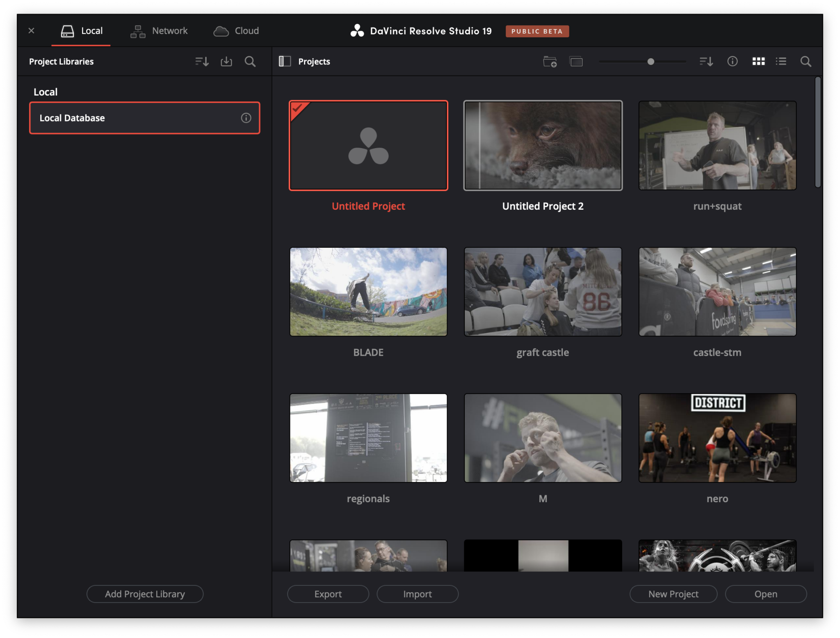The image size is (840, 638).
Task: Select the graft castle project thumbnail
Action: (x=543, y=292)
